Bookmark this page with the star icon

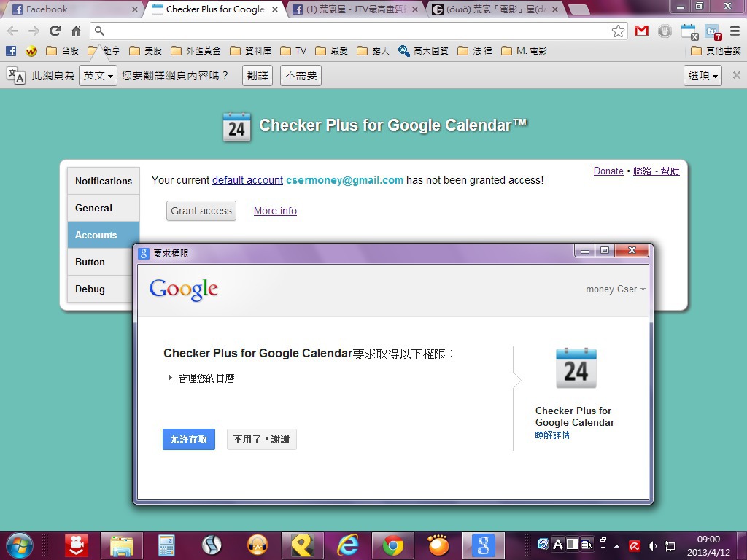(x=618, y=31)
